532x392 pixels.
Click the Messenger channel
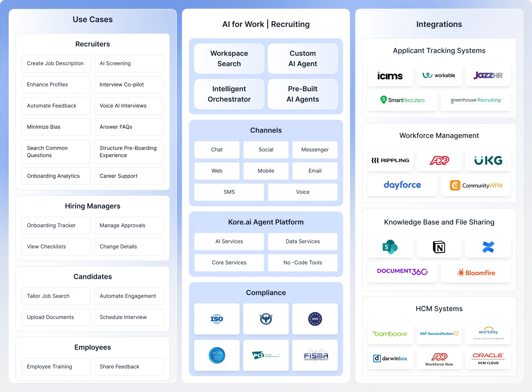click(315, 150)
